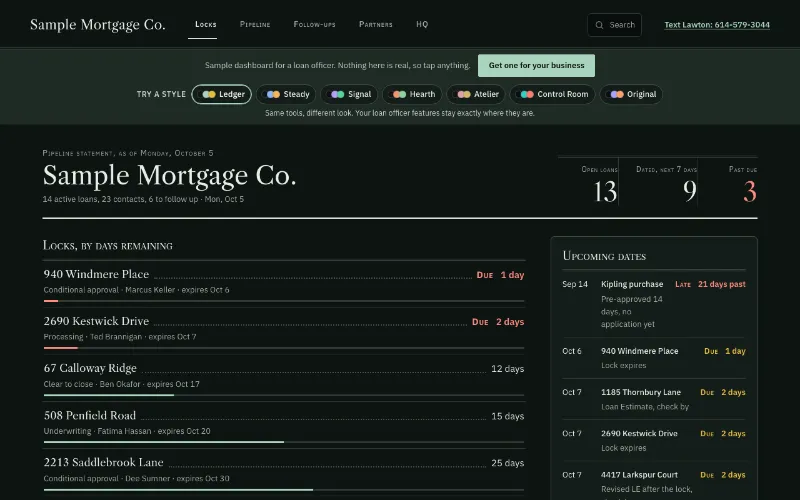This screenshot has width=800, height=500.
Task: Revert to the Original style
Action: click(x=631, y=94)
